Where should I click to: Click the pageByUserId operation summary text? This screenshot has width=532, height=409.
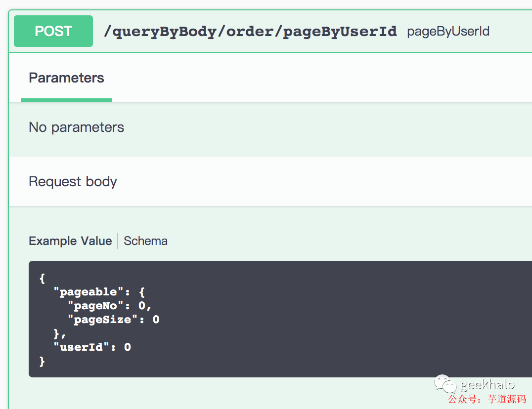(x=448, y=32)
